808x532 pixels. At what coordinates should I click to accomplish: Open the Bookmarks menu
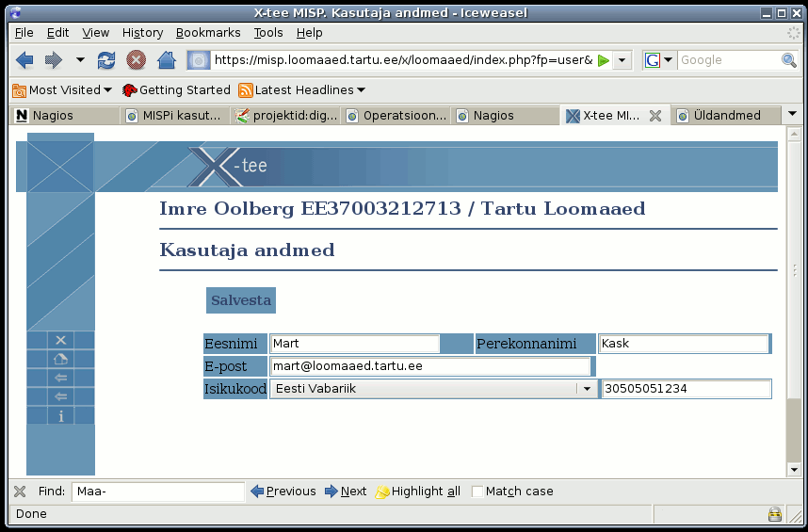click(x=208, y=33)
